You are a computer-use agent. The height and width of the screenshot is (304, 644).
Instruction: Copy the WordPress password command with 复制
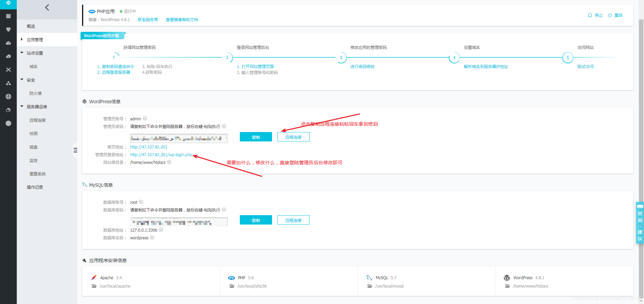(x=256, y=137)
